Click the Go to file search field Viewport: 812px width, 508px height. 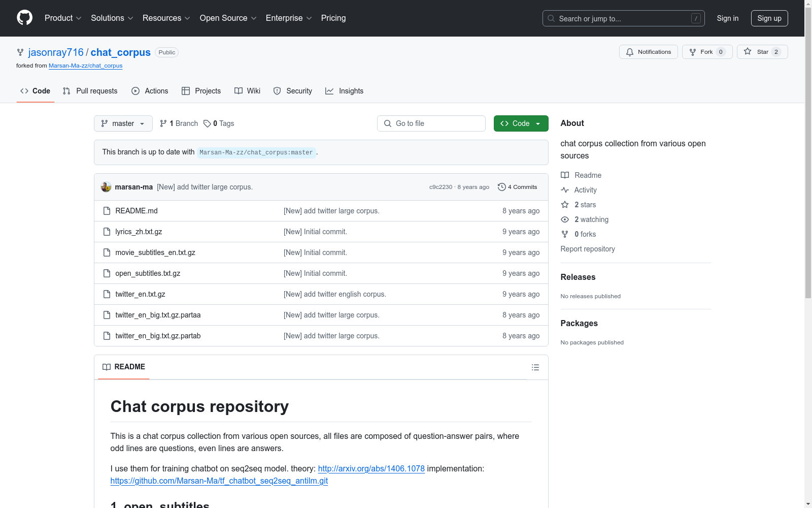click(431, 123)
